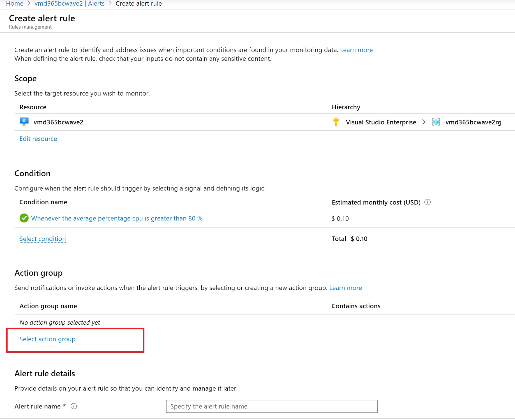Click the Total $0.10 cost value

point(359,238)
